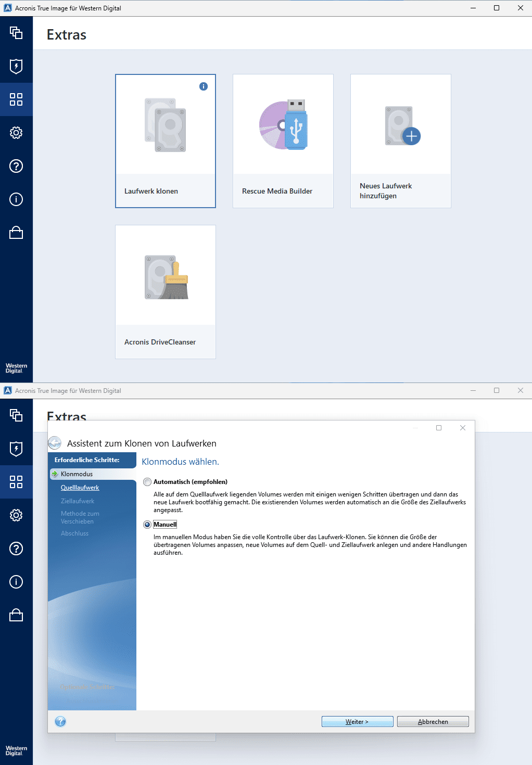Click the Ziellaufwerk step
The image size is (532, 765).
pyautogui.click(x=78, y=501)
